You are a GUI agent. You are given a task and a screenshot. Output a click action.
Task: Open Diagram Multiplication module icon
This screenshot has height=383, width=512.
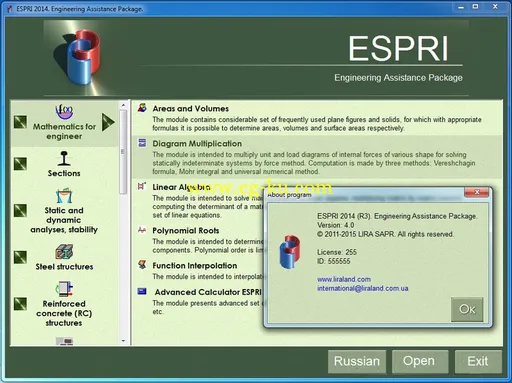point(142,143)
